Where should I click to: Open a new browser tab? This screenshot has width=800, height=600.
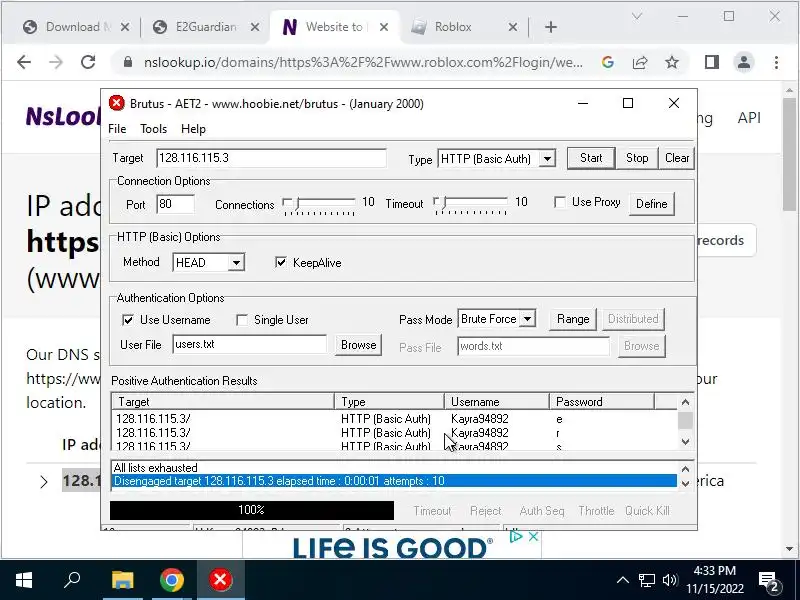pyautogui.click(x=551, y=27)
